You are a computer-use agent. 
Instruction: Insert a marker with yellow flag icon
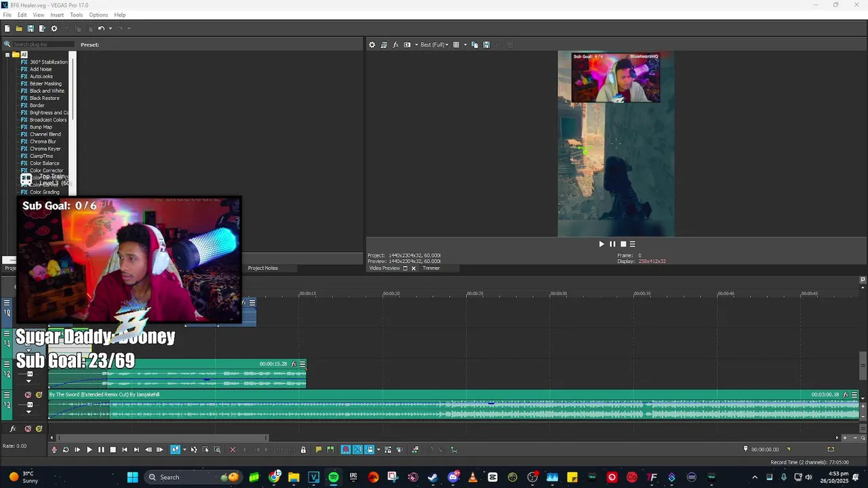[x=319, y=449]
